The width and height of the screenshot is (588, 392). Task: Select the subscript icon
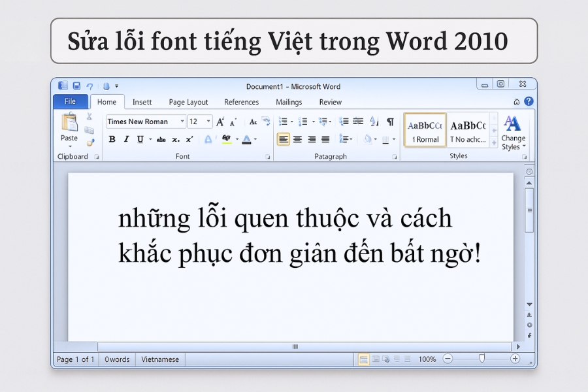pos(175,139)
